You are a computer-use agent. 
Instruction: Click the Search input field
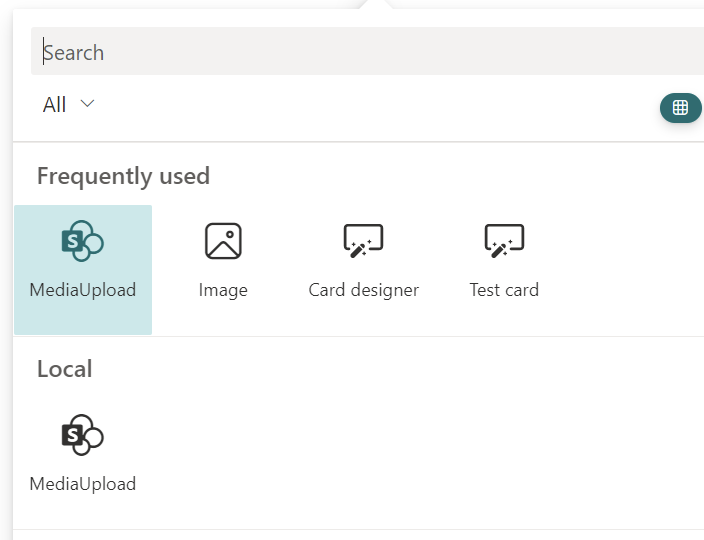tap(360, 52)
